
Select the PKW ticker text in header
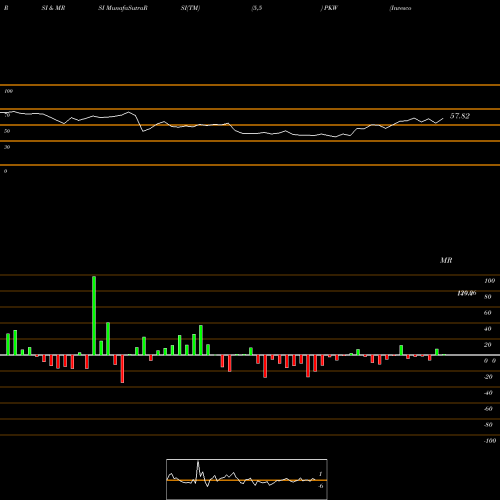(330, 8)
